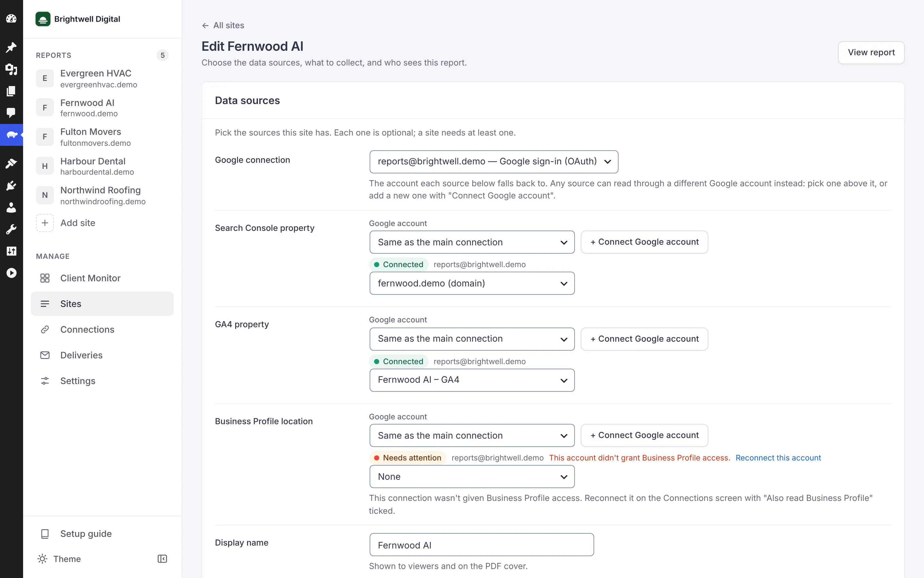Open Media library camera-music icon
The image size is (924, 578).
click(x=12, y=69)
